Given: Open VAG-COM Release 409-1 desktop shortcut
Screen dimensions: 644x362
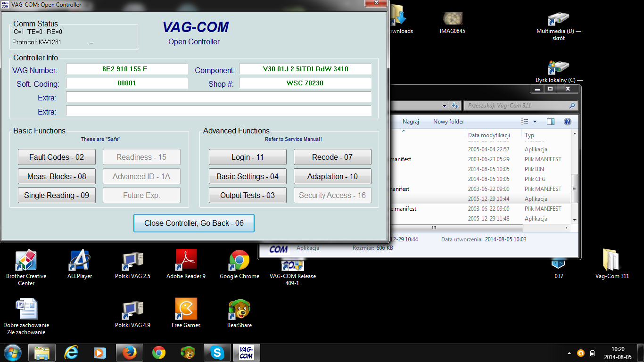Looking at the screenshot, I should pyautogui.click(x=293, y=272).
